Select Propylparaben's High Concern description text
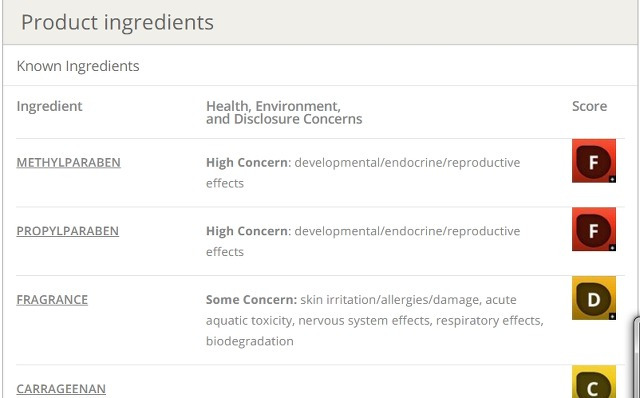 (x=363, y=241)
